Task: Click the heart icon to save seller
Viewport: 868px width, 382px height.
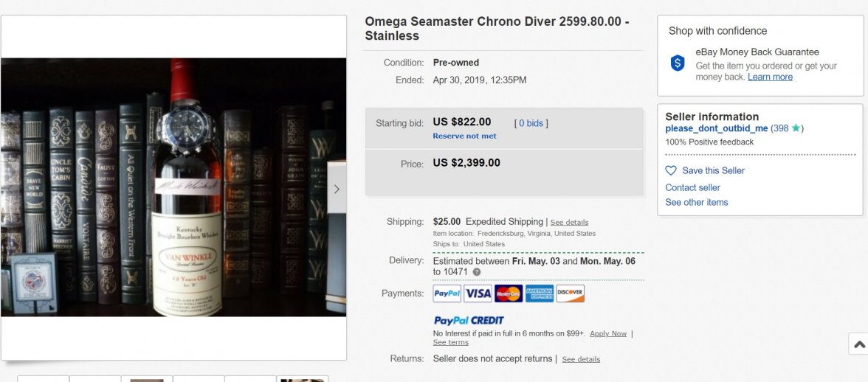Action: [671, 170]
